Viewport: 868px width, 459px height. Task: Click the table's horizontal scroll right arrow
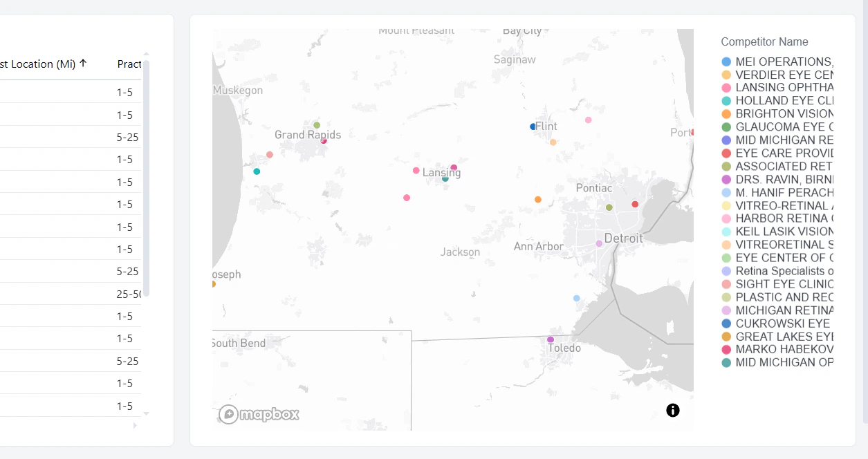point(135,426)
